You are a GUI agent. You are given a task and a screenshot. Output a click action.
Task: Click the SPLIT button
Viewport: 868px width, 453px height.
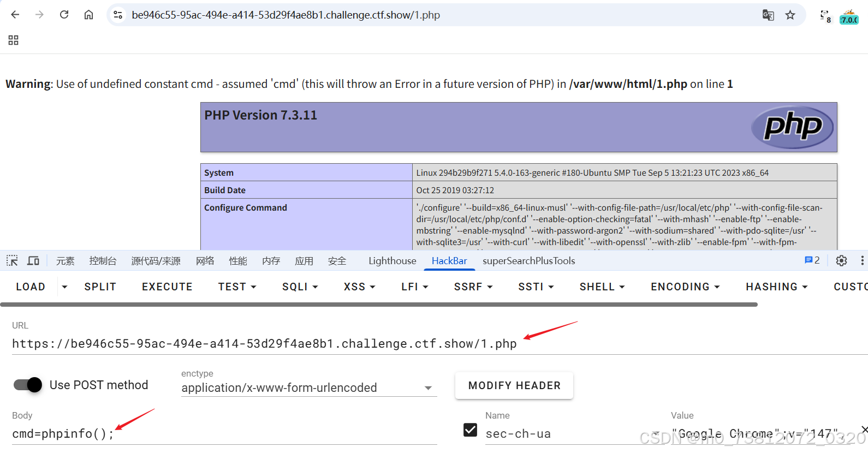tap(100, 287)
